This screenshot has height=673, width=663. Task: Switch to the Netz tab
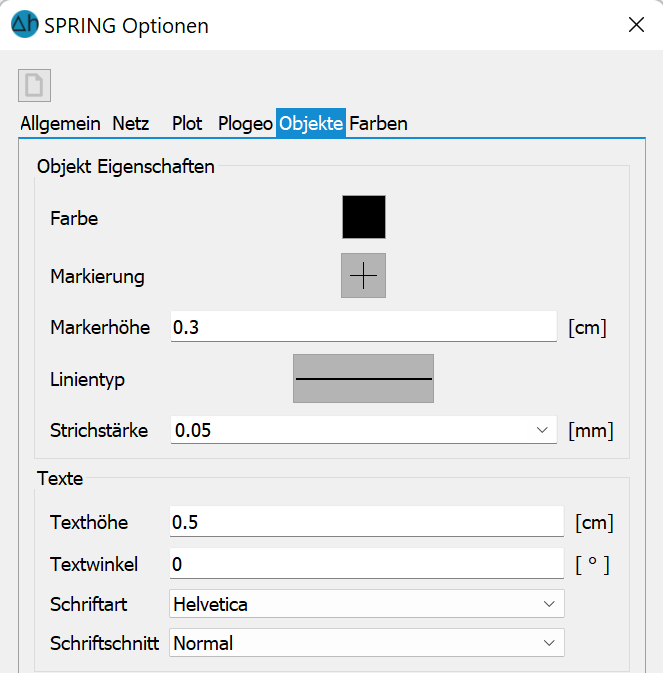130,124
